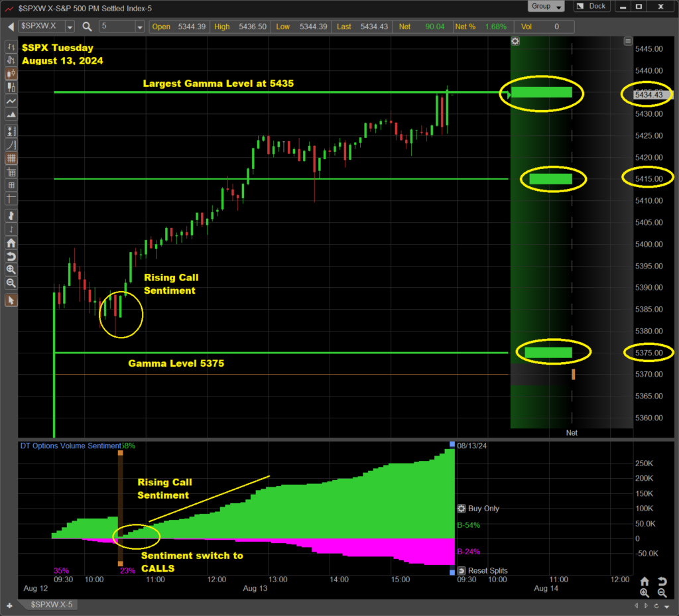Switch to line chart style icon

coord(11,101)
